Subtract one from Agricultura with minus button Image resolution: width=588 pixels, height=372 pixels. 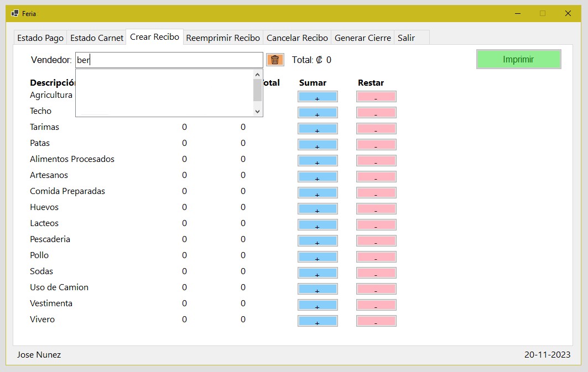pos(376,97)
